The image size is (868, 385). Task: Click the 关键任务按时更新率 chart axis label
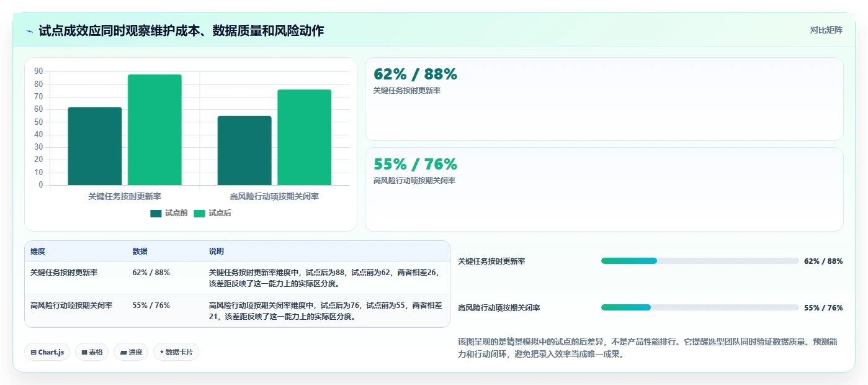[x=125, y=196]
